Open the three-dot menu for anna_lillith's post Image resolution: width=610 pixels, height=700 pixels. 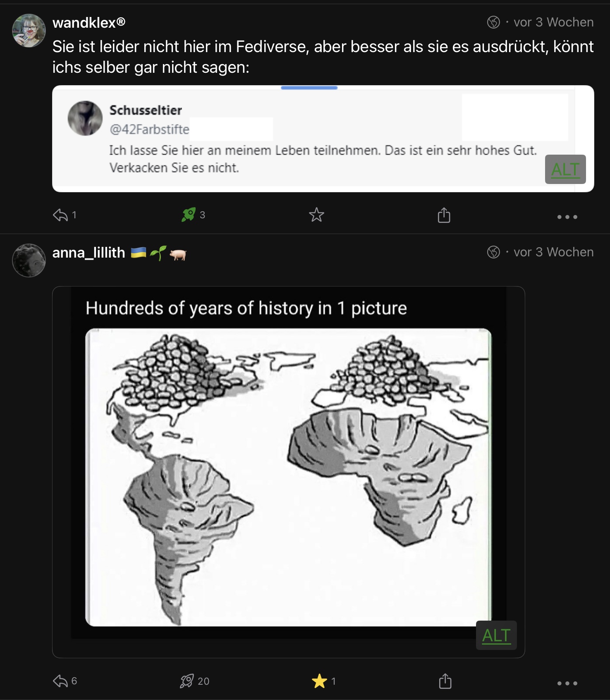point(567,683)
